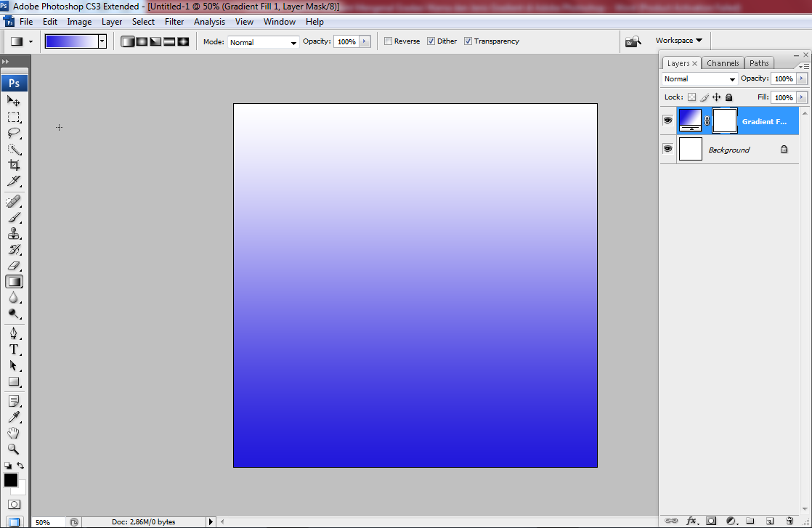Switch to the Channels tab
812x528 pixels.
(x=722, y=63)
